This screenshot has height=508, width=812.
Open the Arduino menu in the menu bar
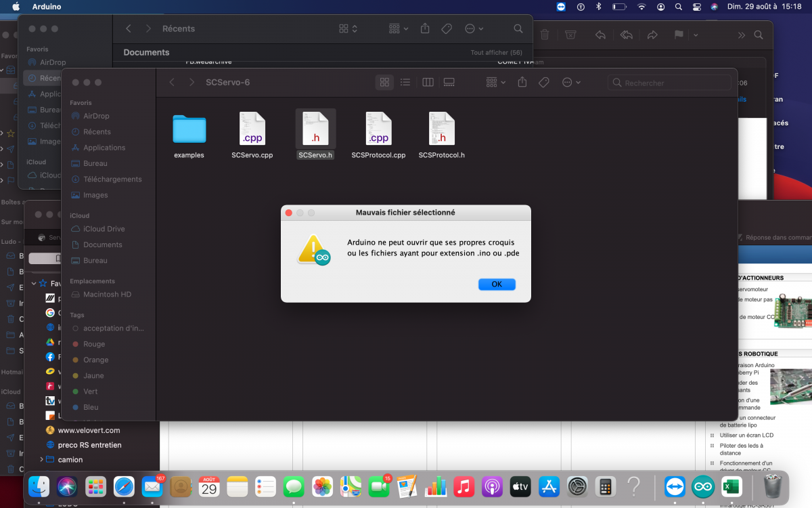[x=46, y=7]
